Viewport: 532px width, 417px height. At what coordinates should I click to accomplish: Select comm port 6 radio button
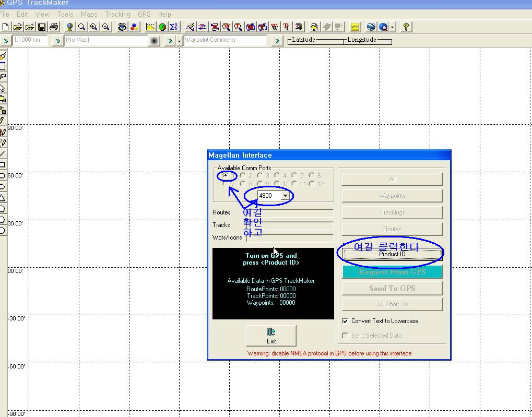[x=312, y=175]
